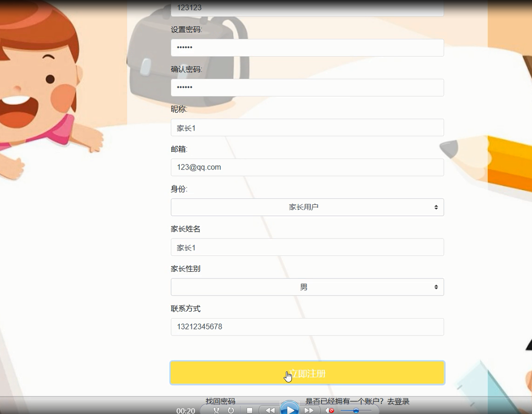Screen dimensions: 532x414
Task: Open the 身份 dropdown showing 家长用户
Action: pos(307,207)
